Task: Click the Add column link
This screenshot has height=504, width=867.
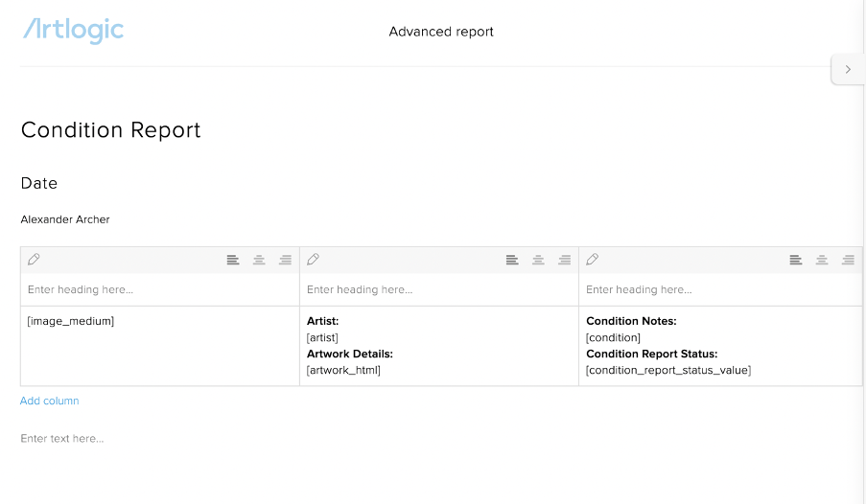Action: [x=49, y=401]
